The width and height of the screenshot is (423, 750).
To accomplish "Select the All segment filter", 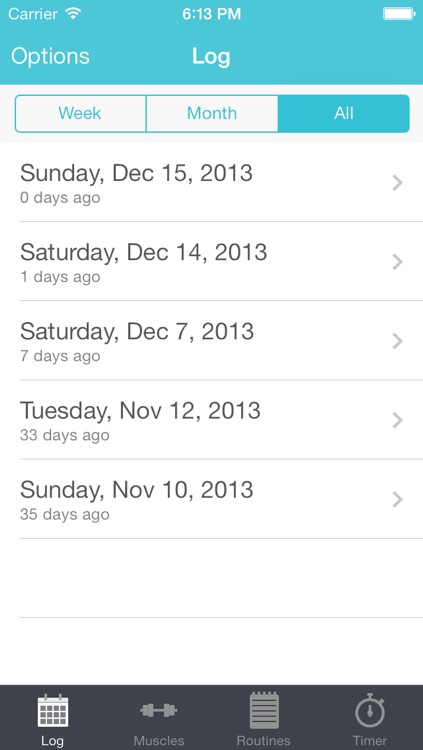I will [x=344, y=113].
